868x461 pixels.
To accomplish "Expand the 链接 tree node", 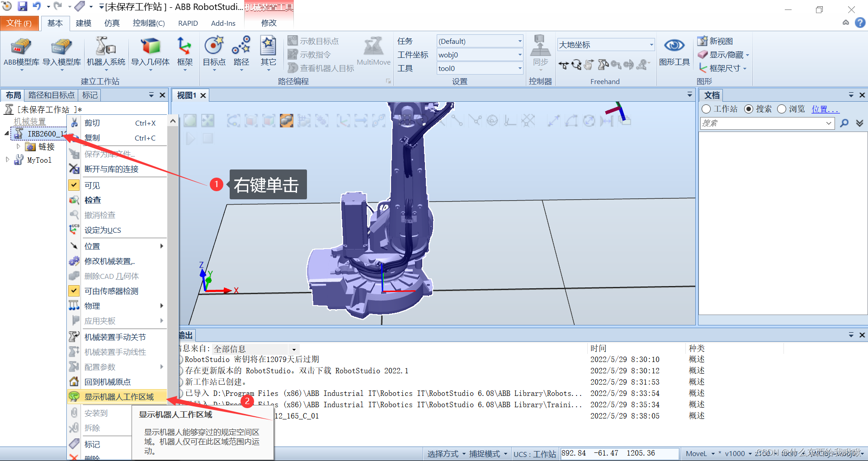I will tap(18, 146).
